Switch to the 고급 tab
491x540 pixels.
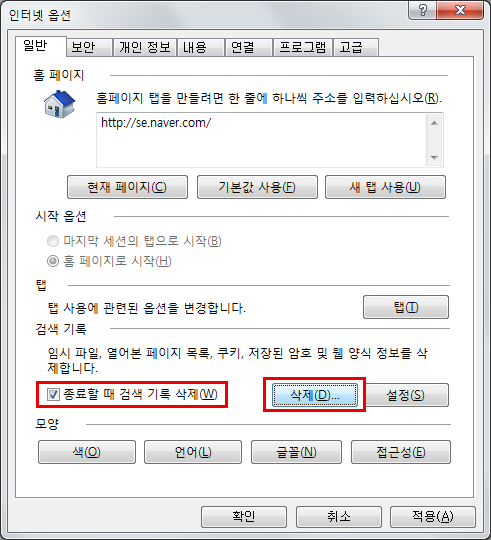pyautogui.click(x=356, y=47)
